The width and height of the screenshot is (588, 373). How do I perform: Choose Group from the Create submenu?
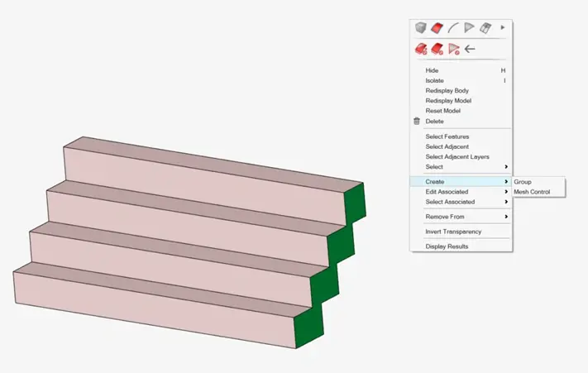click(523, 182)
